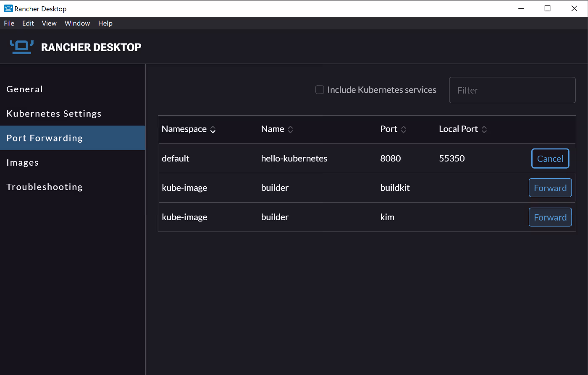Switch to the Images section
This screenshot has height=375, width=588.
pos(22,162)
